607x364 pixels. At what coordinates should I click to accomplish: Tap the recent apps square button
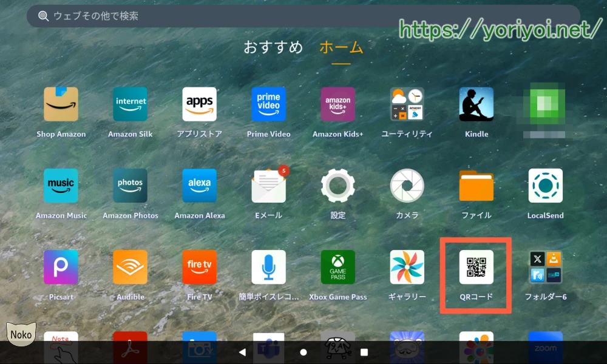(364, 352)
